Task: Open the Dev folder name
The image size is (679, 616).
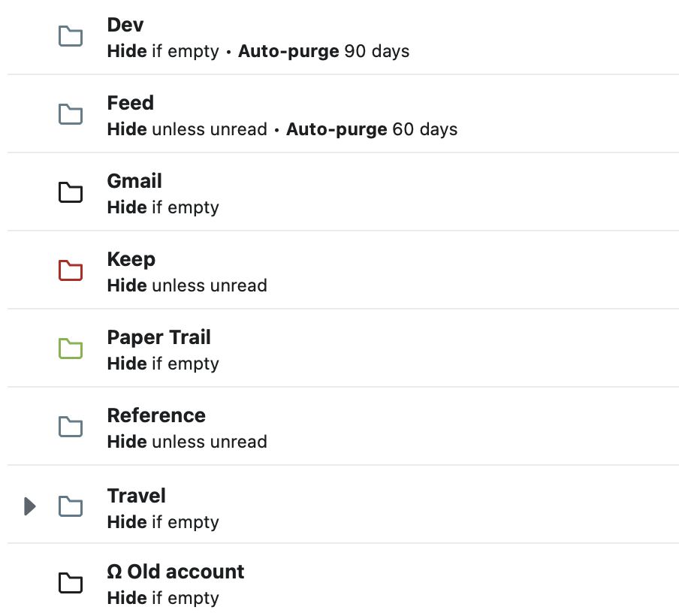Action: 125,25
